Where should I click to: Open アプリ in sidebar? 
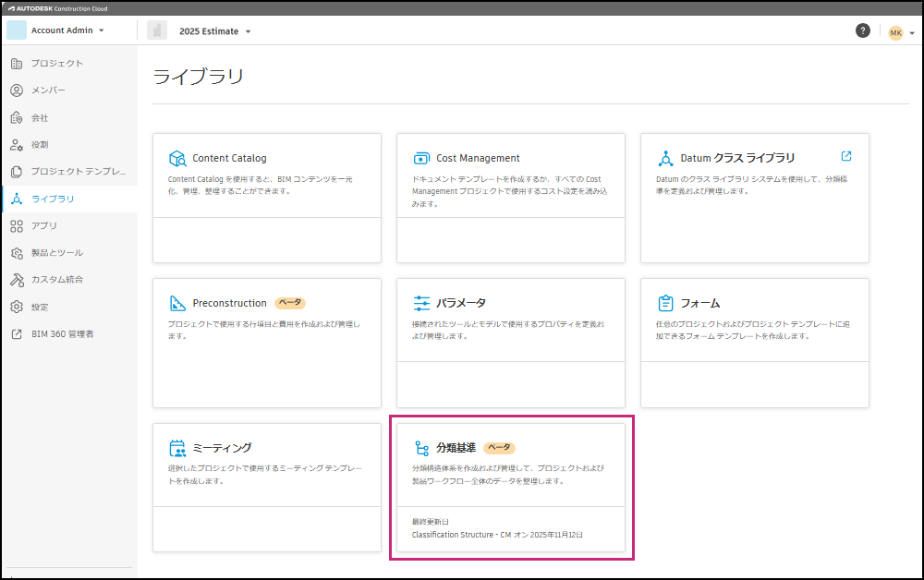(44, 226)
